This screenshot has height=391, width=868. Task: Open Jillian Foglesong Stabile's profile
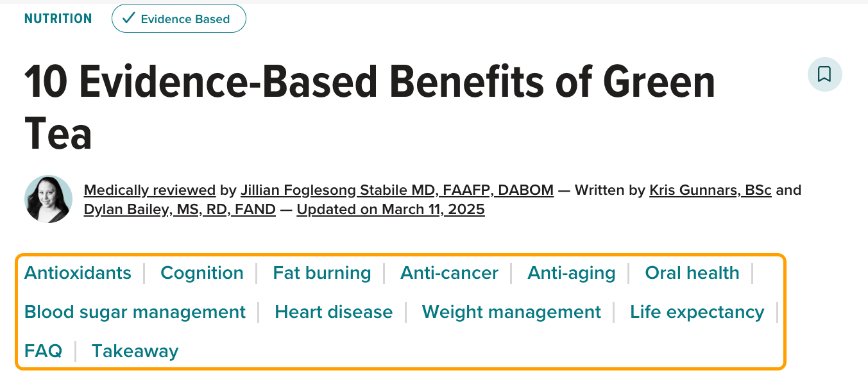(396, 190)
